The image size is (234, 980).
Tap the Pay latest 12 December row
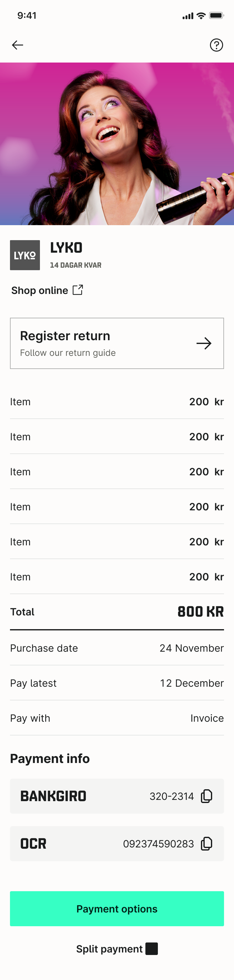[117, 683]
